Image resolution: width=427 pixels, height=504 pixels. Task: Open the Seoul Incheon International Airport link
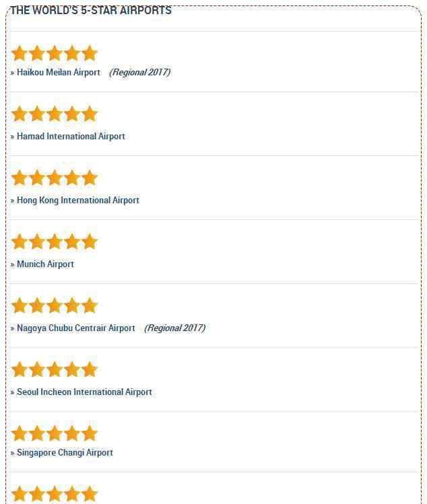(x=84, y=392)
